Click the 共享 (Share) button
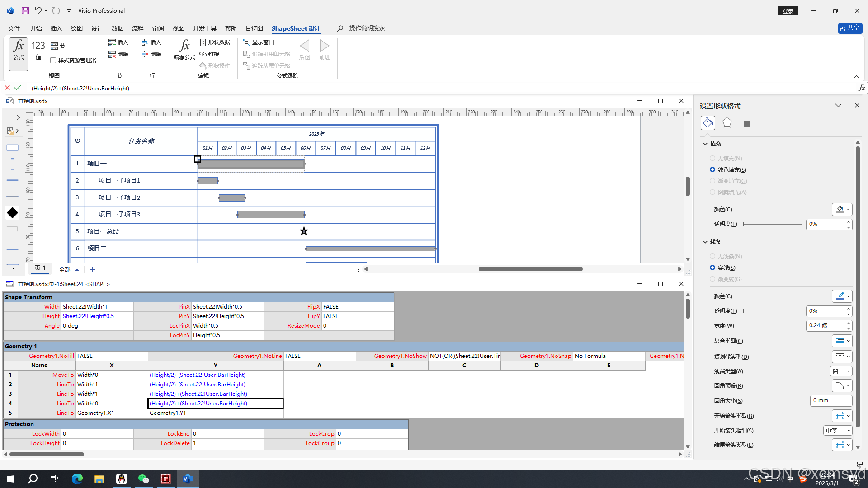This screenshot has height=488, width=868. click(850, 28)
